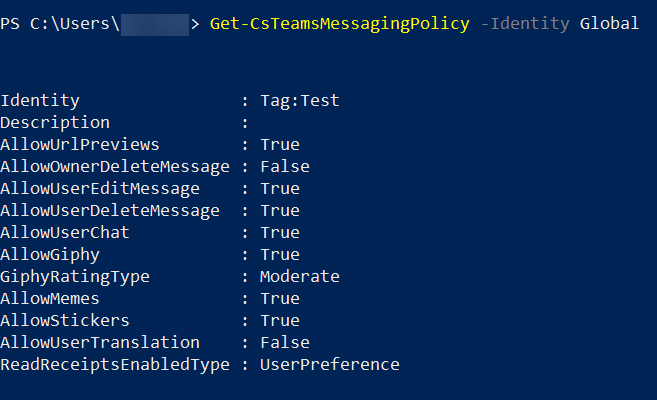Click the AllowUrlPreviews property name
Viewport: 657px width, 400px height.
pyautogui.click(x=80, y=145)
